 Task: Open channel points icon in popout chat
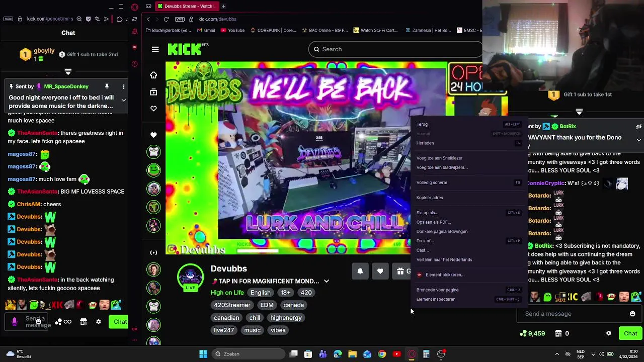tap(58, 322)
